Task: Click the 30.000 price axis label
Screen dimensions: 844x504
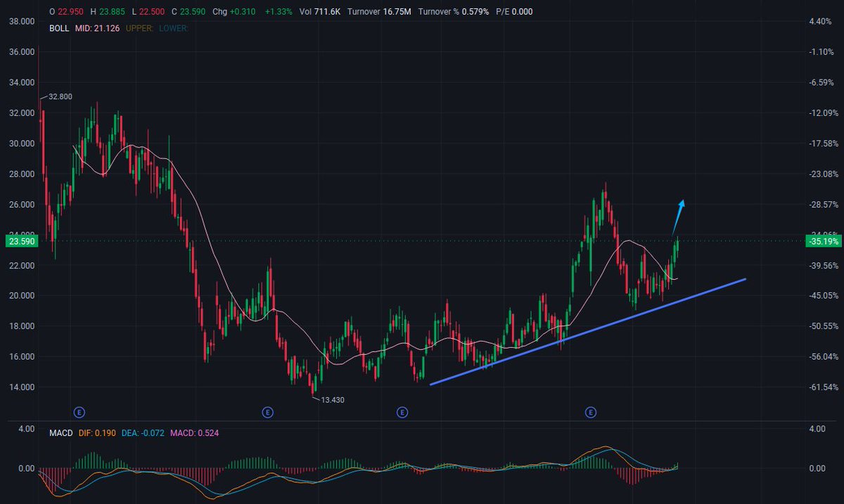Action: (22, 143)
